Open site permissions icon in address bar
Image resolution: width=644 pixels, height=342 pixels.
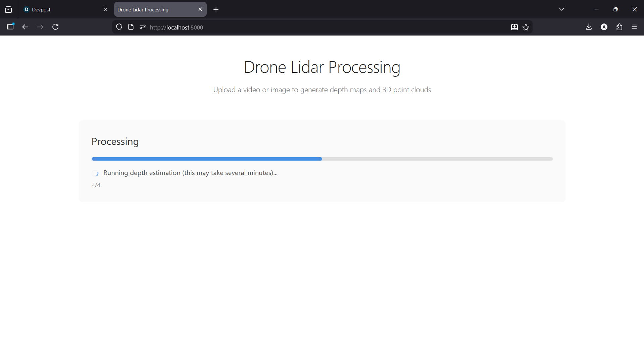point(143,27)
